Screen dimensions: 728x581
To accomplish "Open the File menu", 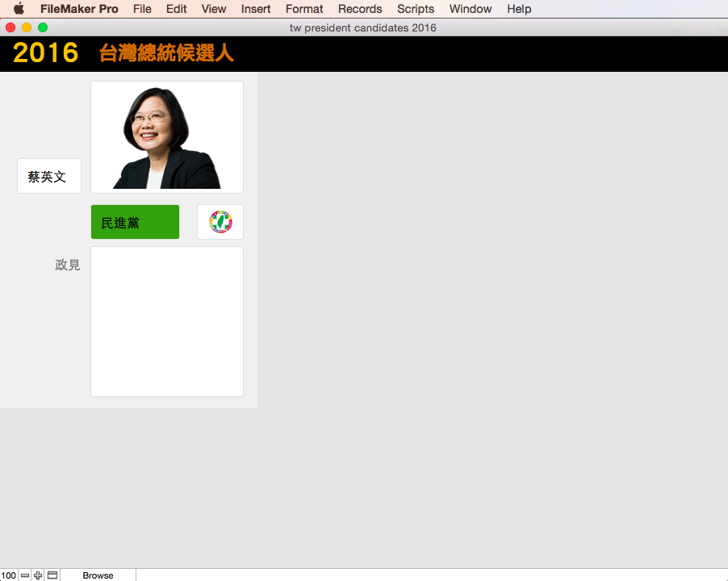I will point(142,9).
